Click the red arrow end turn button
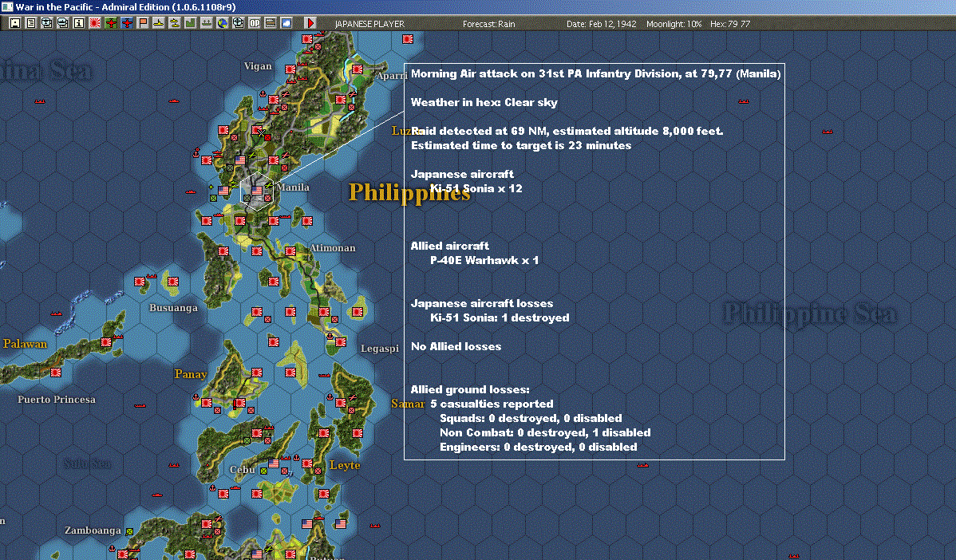 310,23
